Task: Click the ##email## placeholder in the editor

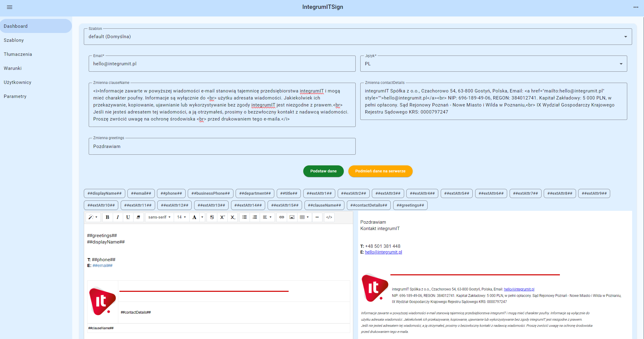Action: 102,265
